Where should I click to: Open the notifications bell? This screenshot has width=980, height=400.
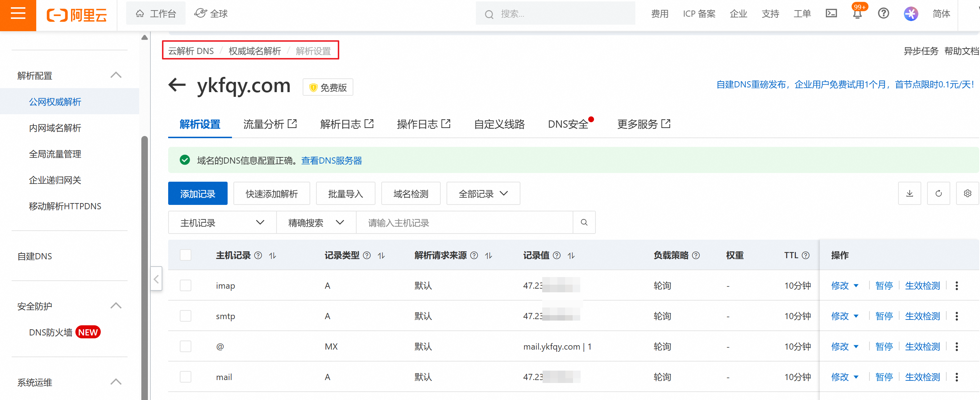pyautogui.click(x=857, y=15)
